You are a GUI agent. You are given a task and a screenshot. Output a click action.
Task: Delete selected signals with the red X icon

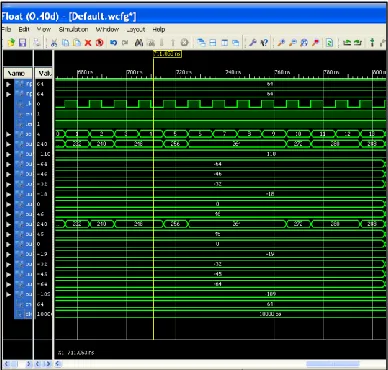(88, 43)
